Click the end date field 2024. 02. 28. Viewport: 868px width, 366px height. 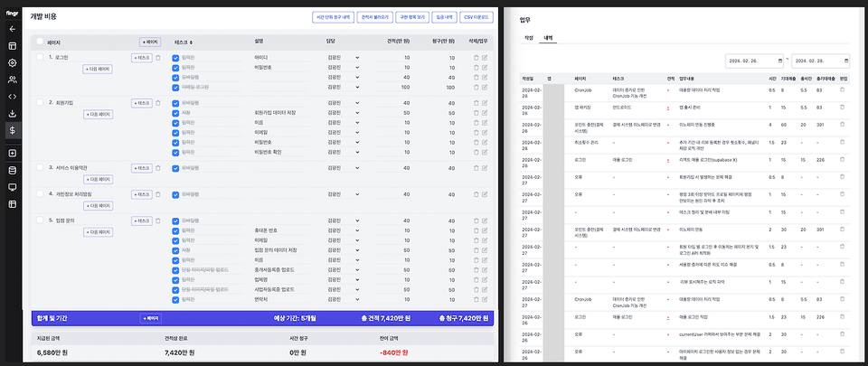(822, 61)
